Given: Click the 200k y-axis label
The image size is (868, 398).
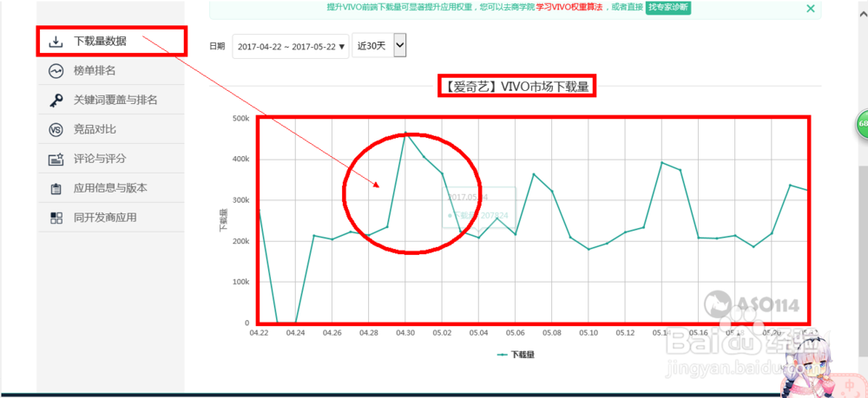Looking at the screenshot, I should pos(242,242).
